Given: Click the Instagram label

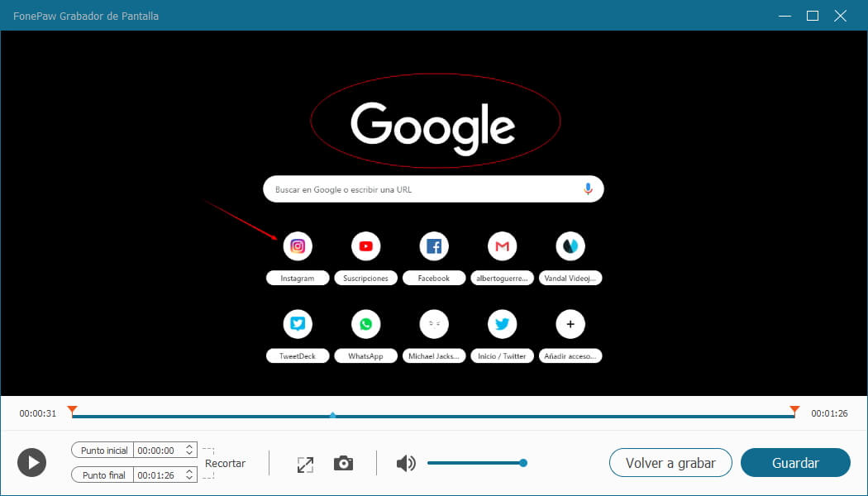Looking at the screenshot, I should click(x=298, y=278).
